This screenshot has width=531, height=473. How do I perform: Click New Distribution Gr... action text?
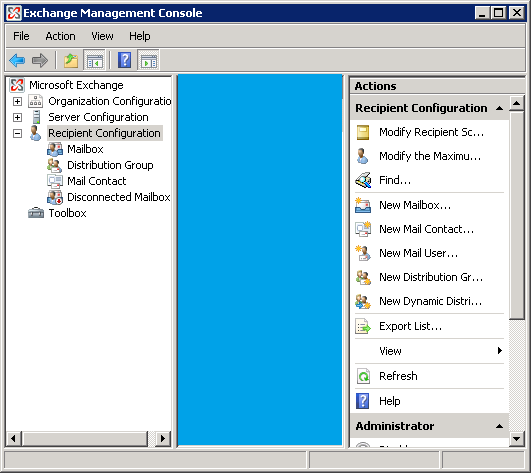pyautogui.click(x=431, y=277)
